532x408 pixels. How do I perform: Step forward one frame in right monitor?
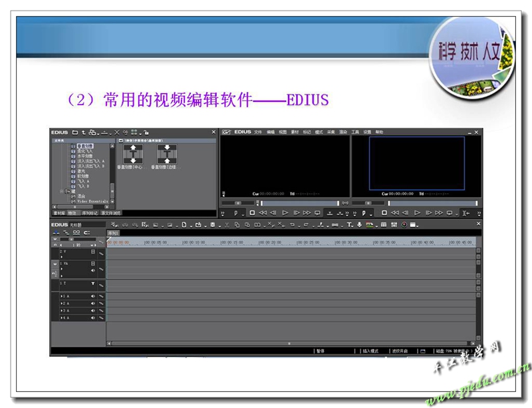click(x=429, y=213)
